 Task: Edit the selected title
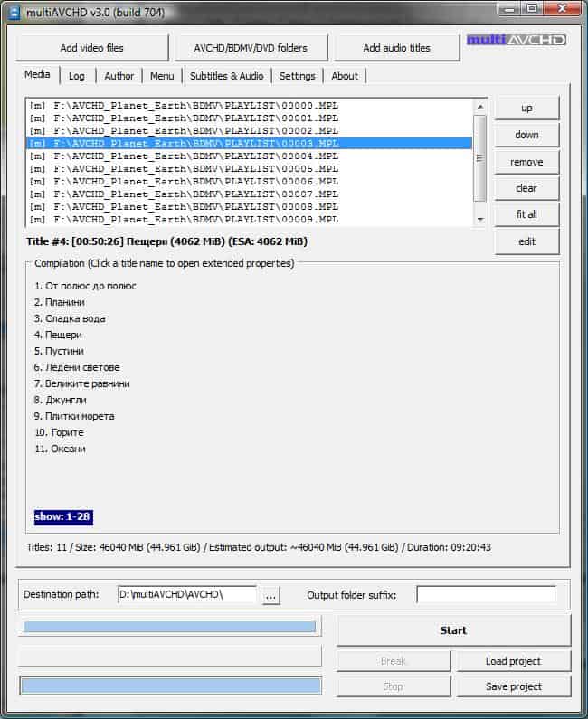pyautogui.click(x=526, y=241)
